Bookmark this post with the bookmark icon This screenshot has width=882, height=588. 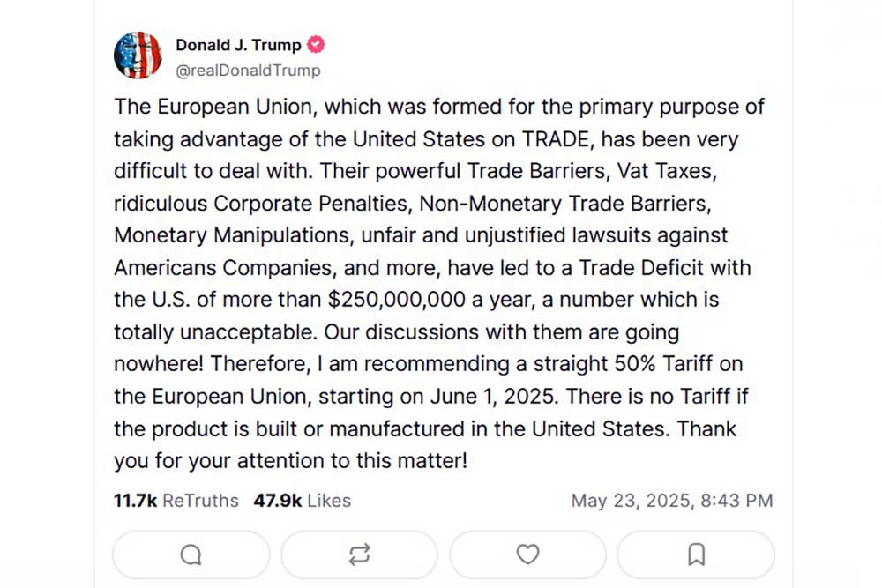pyautogui.click(x=696, y=555)
